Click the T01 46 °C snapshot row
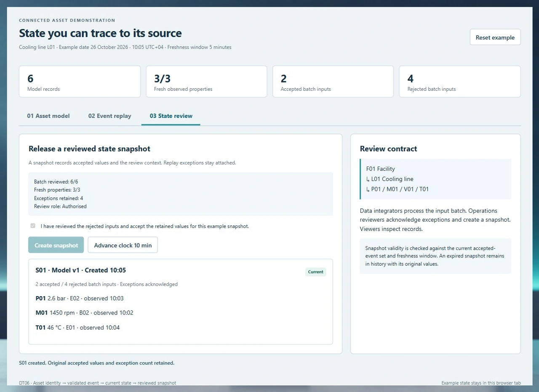539x392 pixels. tap(78, 327)
